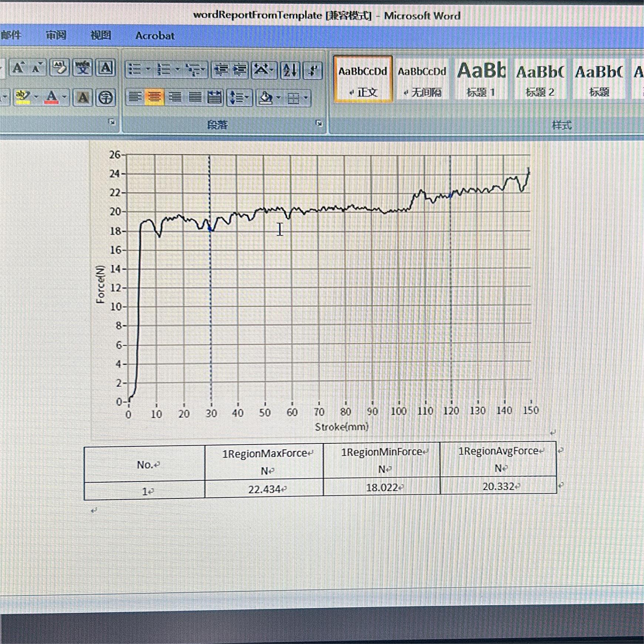Screen dimensions: 644x644
Task: Click the table cell '20.332'
Action: tap(499, 486)
